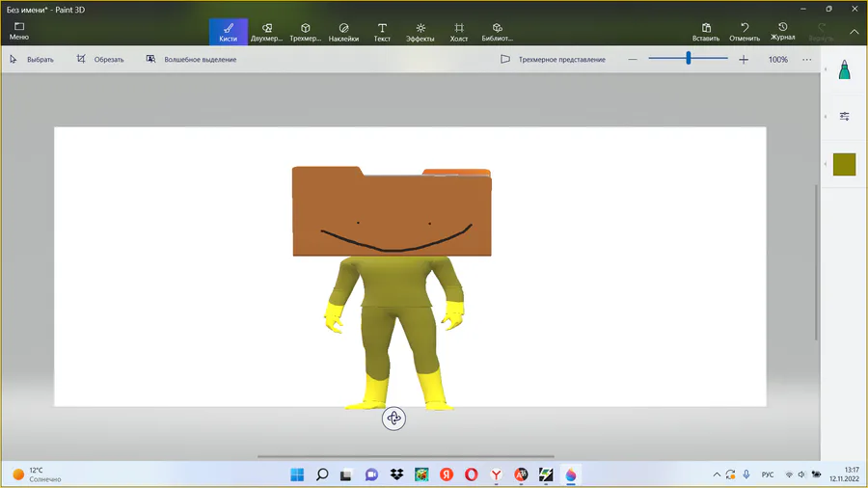
Task: Toggle Трехмерное представление 3D view
Action: pos(553,59)
